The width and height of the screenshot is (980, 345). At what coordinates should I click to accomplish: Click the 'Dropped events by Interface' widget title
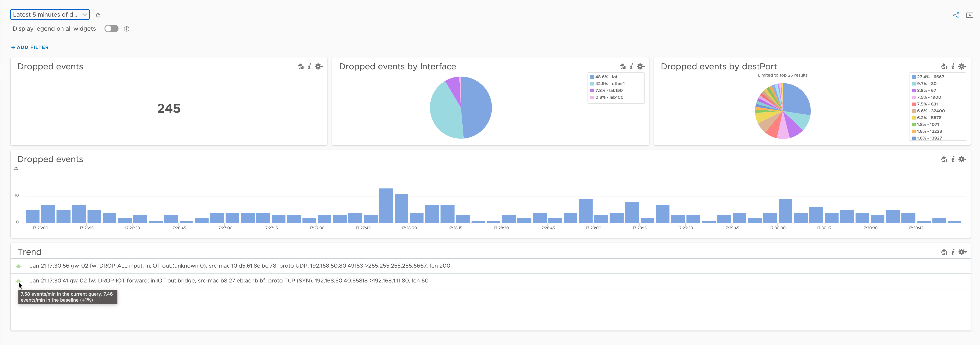tap(397, 67)
